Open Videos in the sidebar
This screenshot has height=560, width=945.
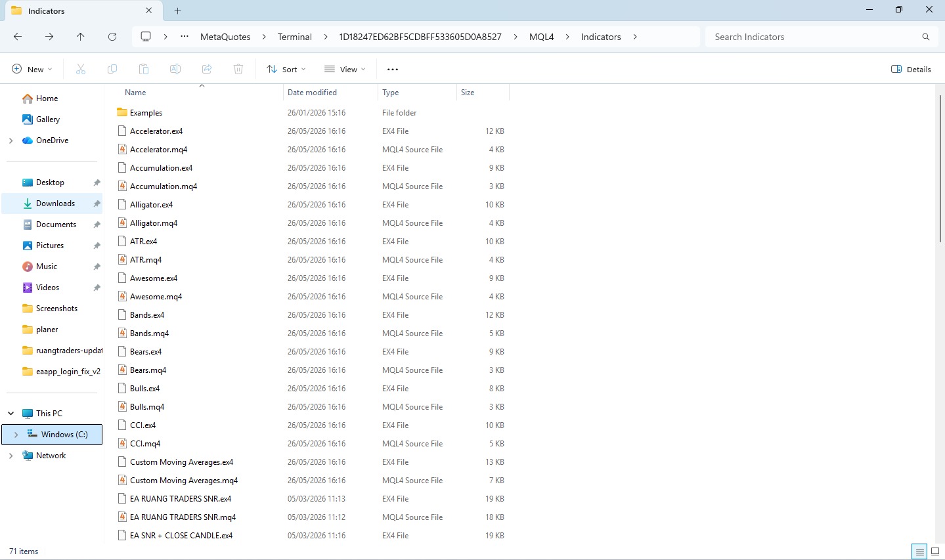coord(47,288)
